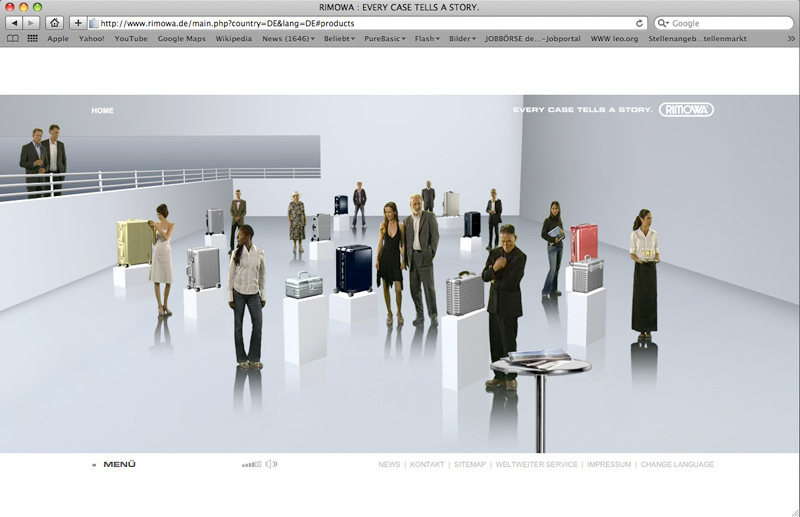
Task: Open the YouTube bookmark
Action: (x=131, y=38)
